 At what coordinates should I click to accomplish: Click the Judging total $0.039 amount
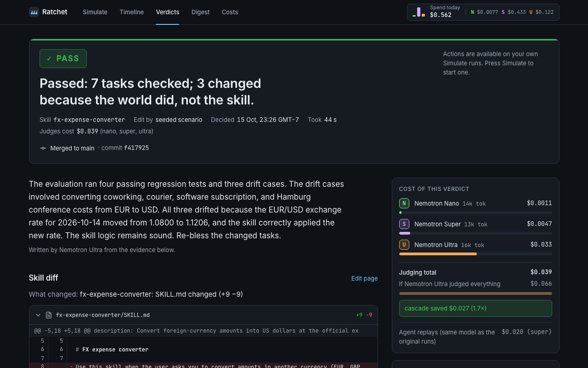tap(541, 272)
